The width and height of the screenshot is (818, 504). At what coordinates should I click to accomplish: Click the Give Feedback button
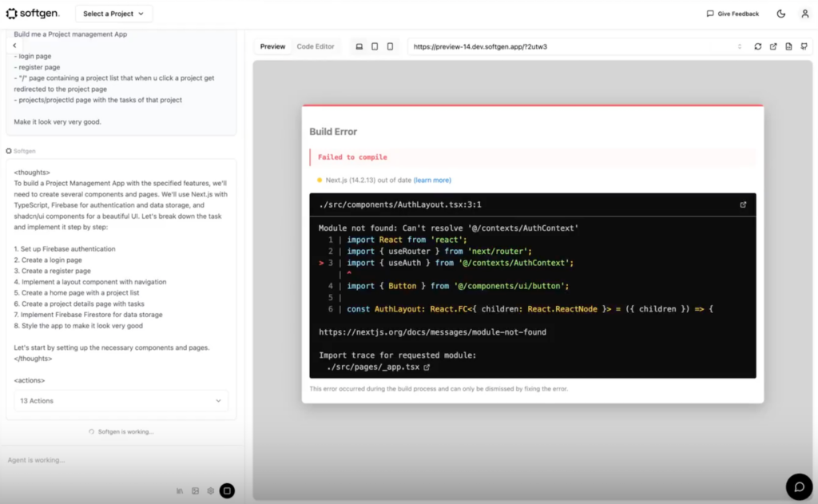click(x=733, y=13)
